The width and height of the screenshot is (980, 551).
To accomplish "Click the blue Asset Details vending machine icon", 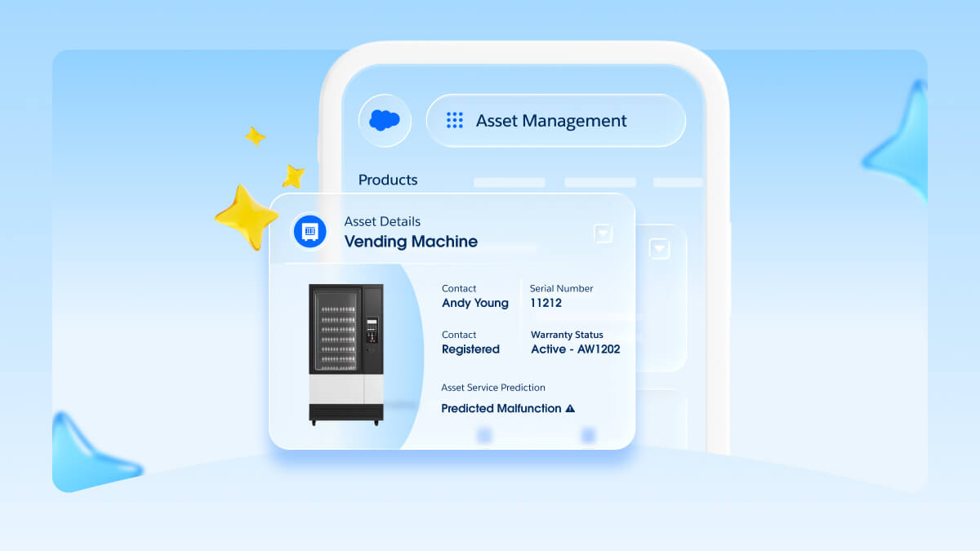I will tap(309, 232).
